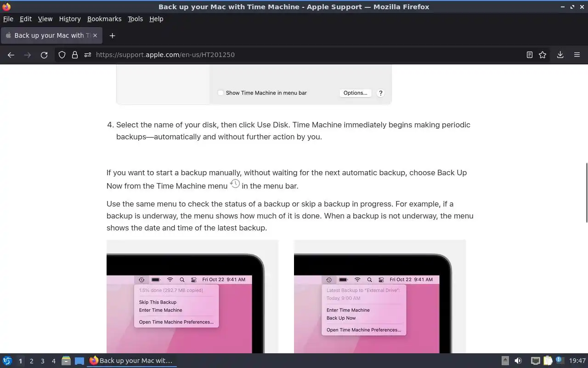The height and width of the screenshot is (368, 588).
Task: Click 'Back Up Now' in the right screenshot
Action: [x=341, y=318]
